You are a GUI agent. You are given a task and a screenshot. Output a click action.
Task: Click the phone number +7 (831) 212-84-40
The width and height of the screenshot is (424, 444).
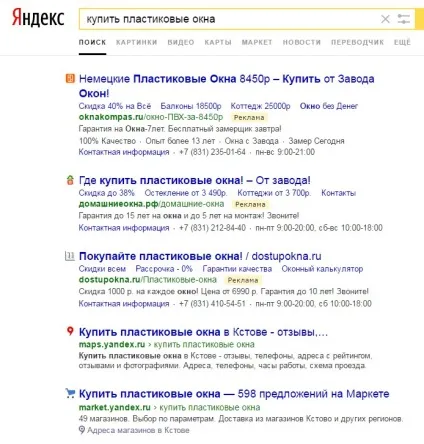click(212, 228)
